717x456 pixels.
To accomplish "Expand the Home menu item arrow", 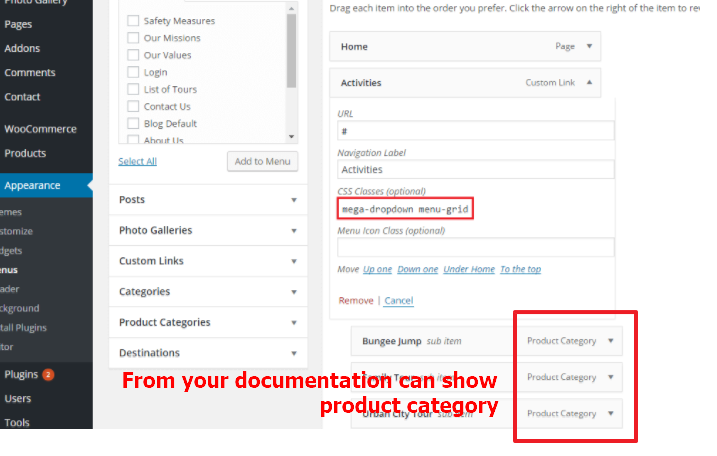I will tap(589, 46).
